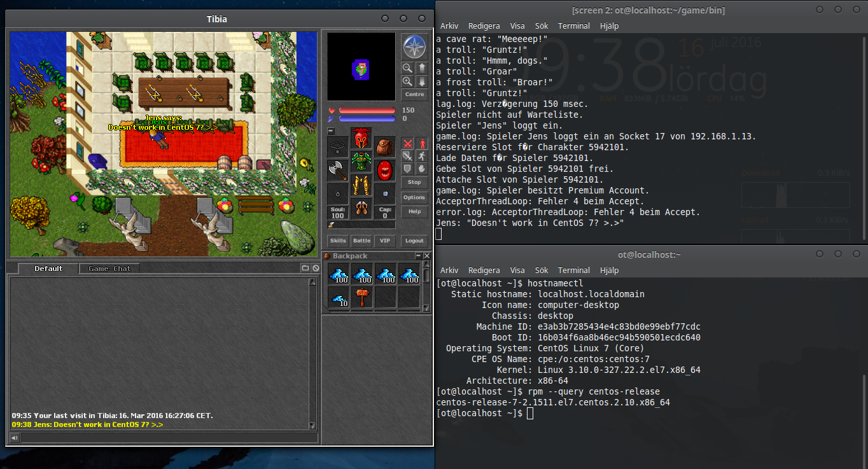The image size is (868, 469).
Task: Open the Tibia Options dialog
Action: [414, 197]
